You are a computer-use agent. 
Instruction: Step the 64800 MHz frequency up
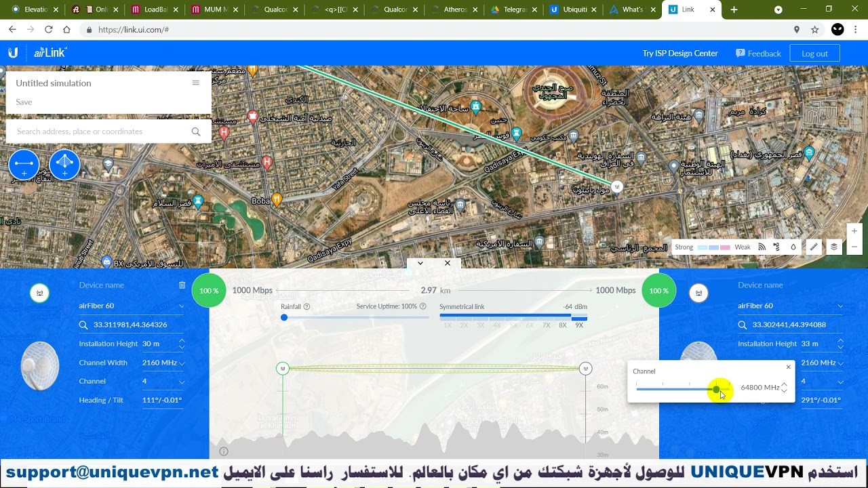(784, 384)
